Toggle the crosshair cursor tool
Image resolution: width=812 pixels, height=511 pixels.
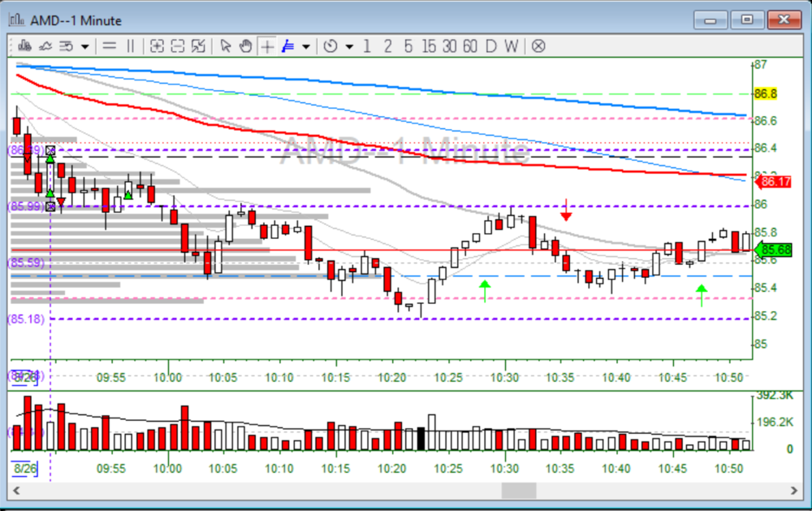267,46
